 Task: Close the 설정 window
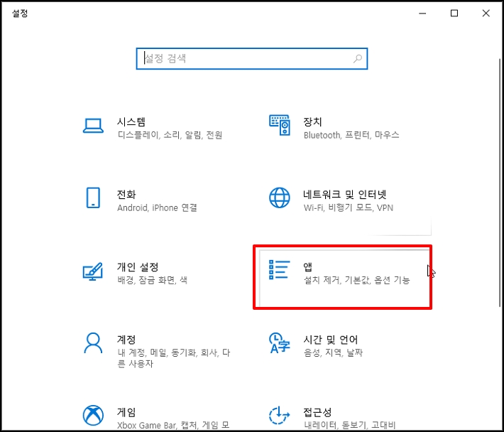[x=486, y=13]
